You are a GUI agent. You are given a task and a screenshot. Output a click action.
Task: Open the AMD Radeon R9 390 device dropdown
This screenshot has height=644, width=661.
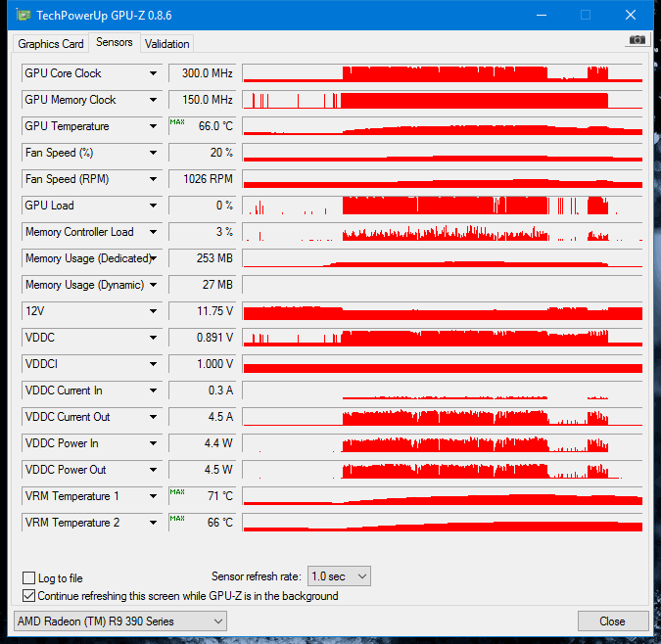(x=120, y=621)
